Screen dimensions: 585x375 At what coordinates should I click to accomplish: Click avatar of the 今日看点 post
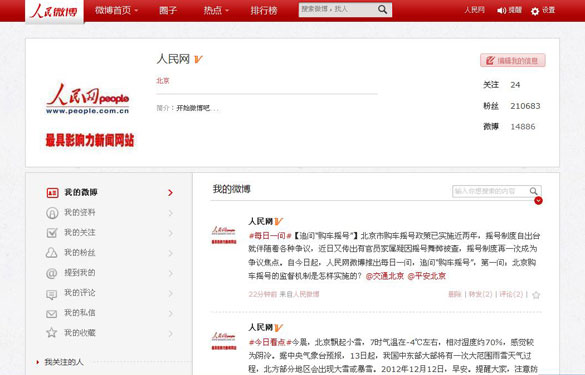click(224, 340)
